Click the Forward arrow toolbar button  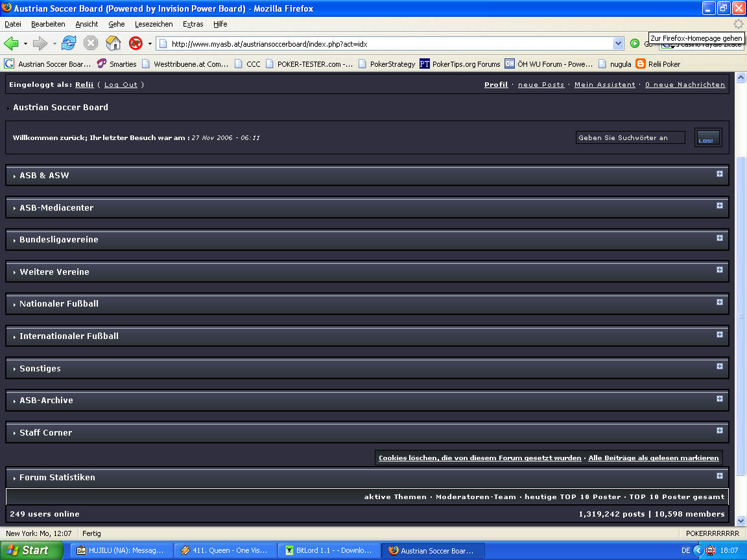tap(40, 43)
